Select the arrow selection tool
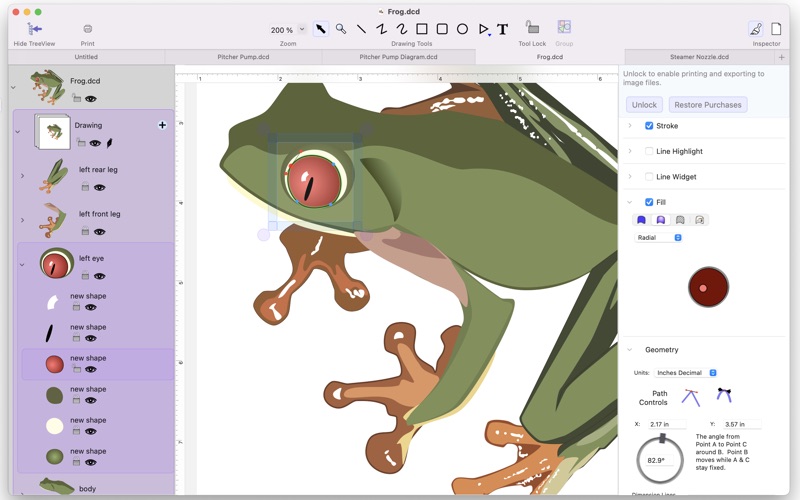This screenshot has width=800, height=500. (320, 29)
